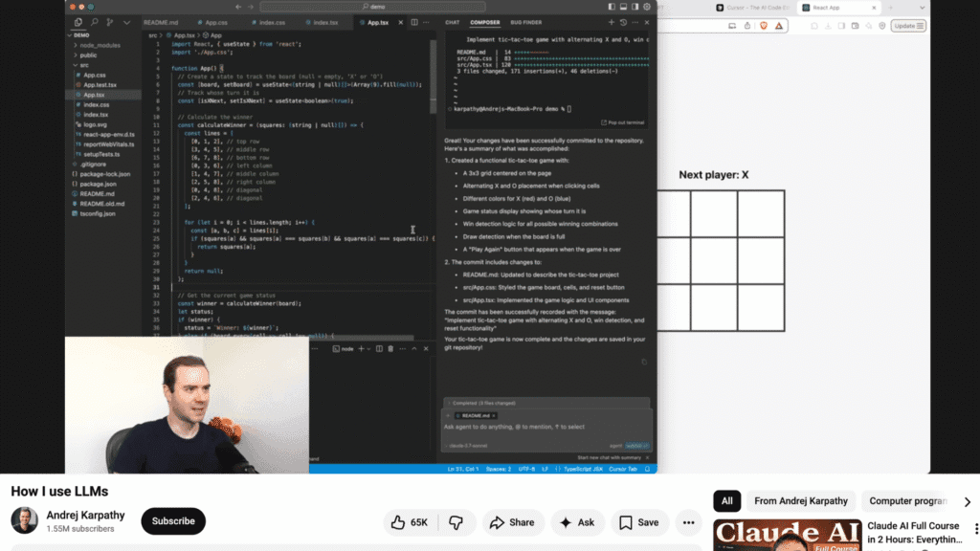The width and height of the screenshot is (980, 551).
Task: Like the video with thumbs up 65K
Action: click(411, 522)
